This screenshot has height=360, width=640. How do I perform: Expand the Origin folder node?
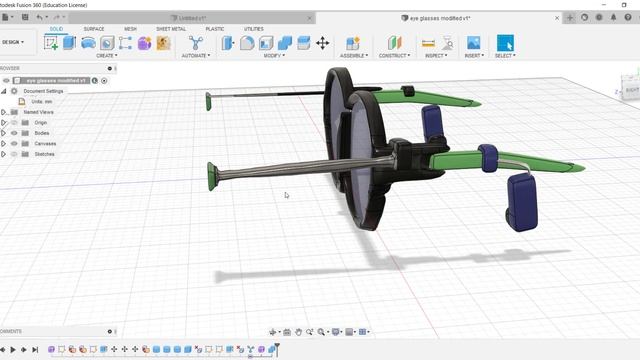[4, 122]
